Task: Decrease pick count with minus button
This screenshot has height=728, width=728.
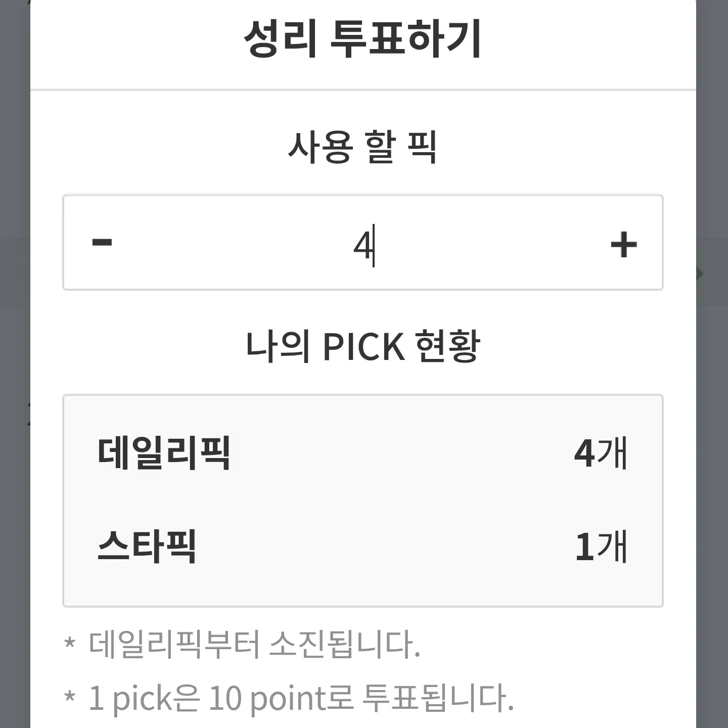Action: [102, 243]
